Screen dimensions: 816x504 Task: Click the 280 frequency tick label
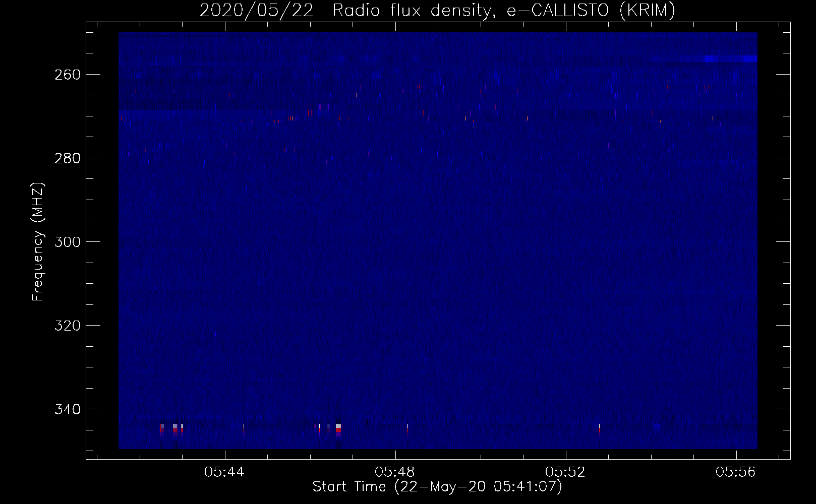[67, 158]
